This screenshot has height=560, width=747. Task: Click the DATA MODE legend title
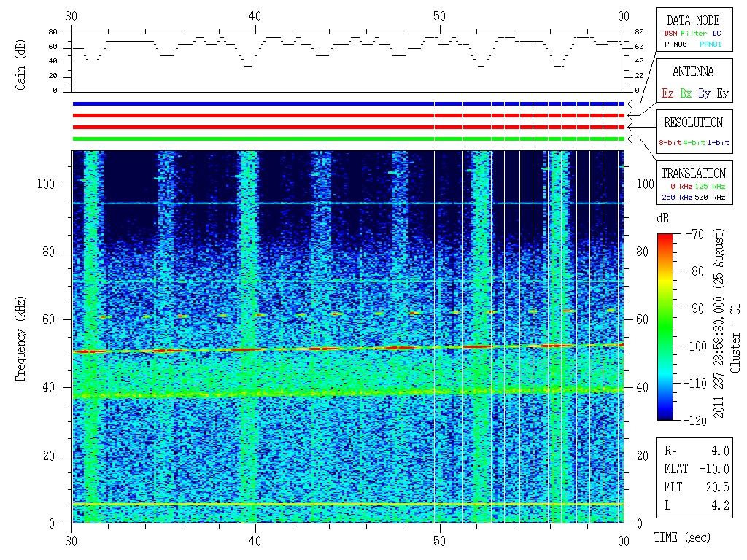[x=693, y=20]
